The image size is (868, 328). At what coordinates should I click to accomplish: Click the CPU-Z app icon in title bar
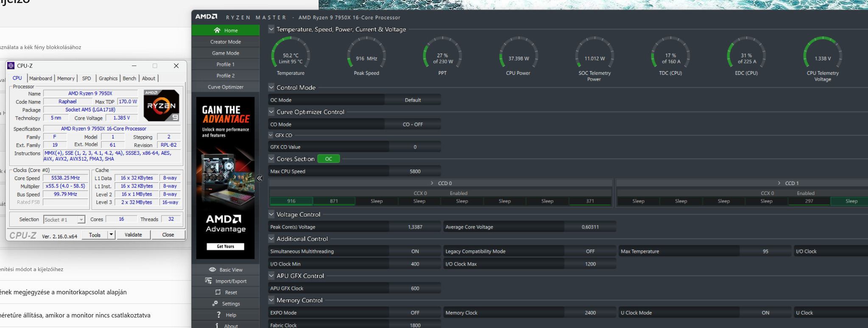(x=11, y=66)
